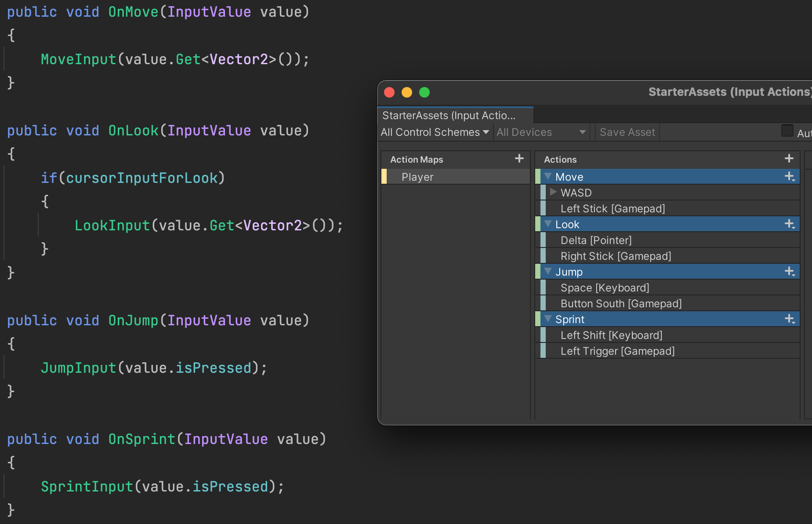Add binding to the Sprint action
This screenshot has width=812, height=524.
pos(789,319)
